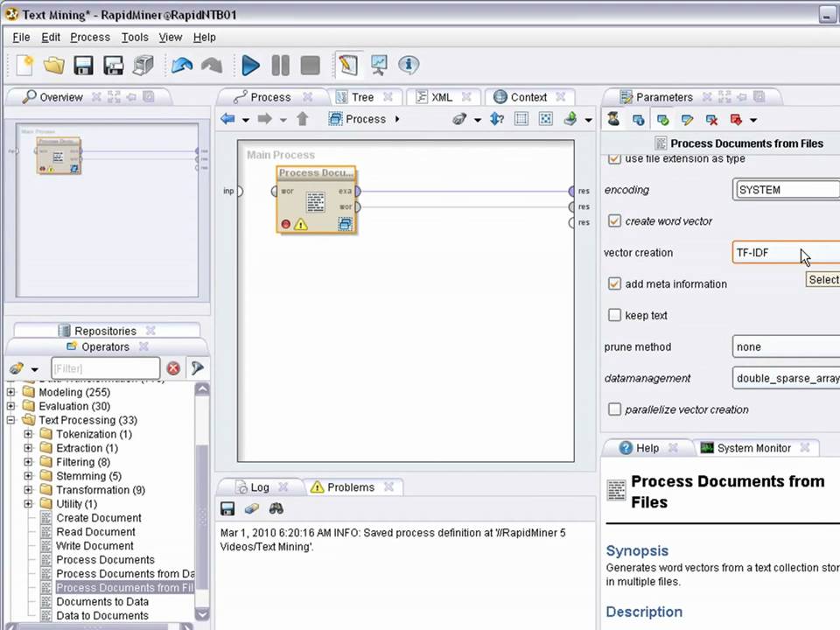Go back with the blue left arrow
The image size is (840, 630).
coord(227,119)
